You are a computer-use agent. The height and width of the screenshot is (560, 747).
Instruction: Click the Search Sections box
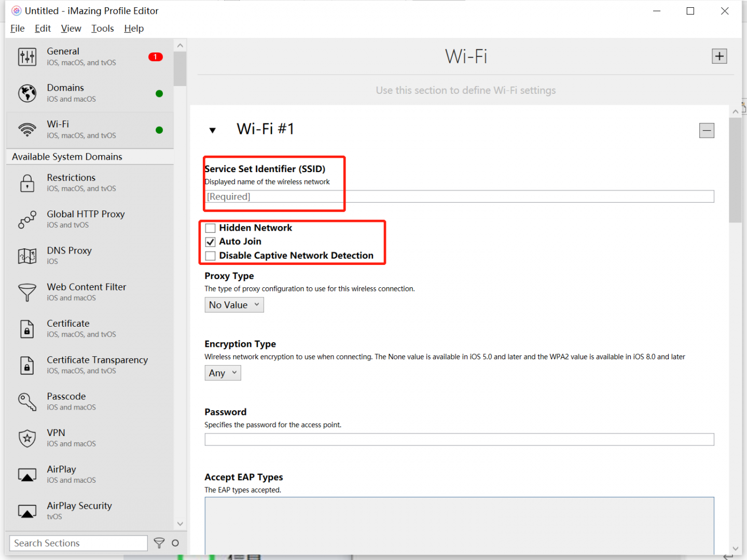(x=78, y=543)
